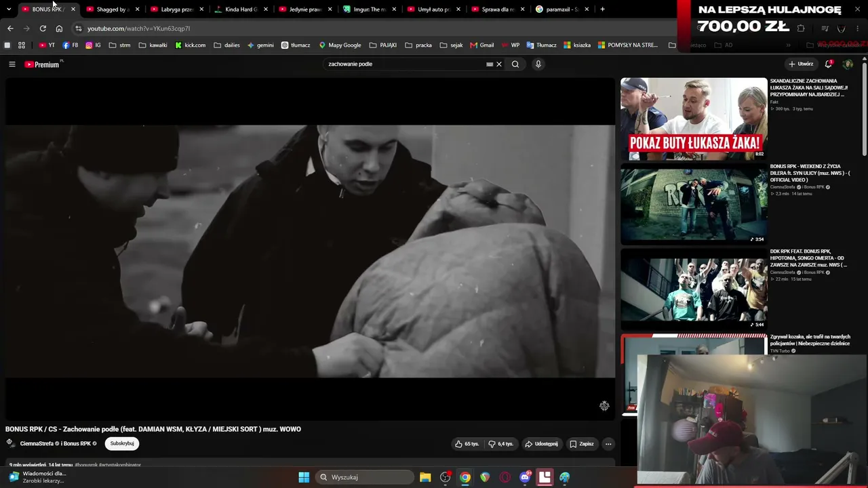
Task: Expand the strm bookmarks folder
Action: (119, 45)
